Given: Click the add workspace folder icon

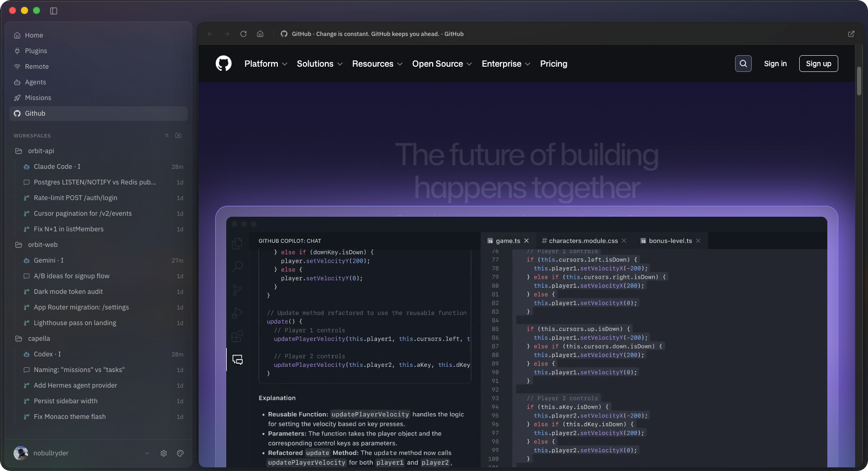Looking at the screenshot, I should coord(178,135).
